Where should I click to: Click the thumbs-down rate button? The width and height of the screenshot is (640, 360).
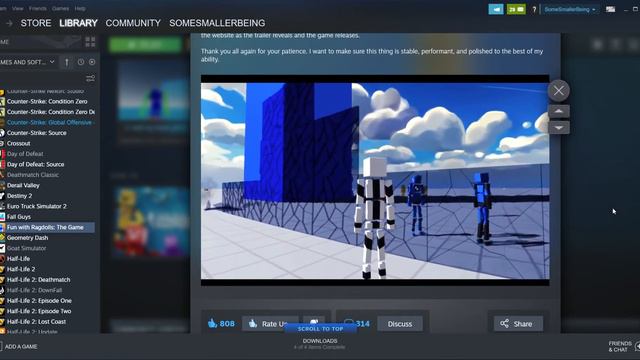pyautogui.click(x=314, y=323)
